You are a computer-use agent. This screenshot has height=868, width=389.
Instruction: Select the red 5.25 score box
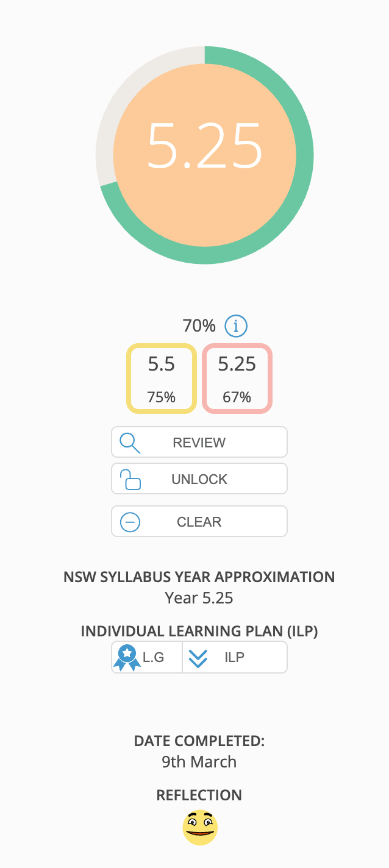(x=237, y=378)
